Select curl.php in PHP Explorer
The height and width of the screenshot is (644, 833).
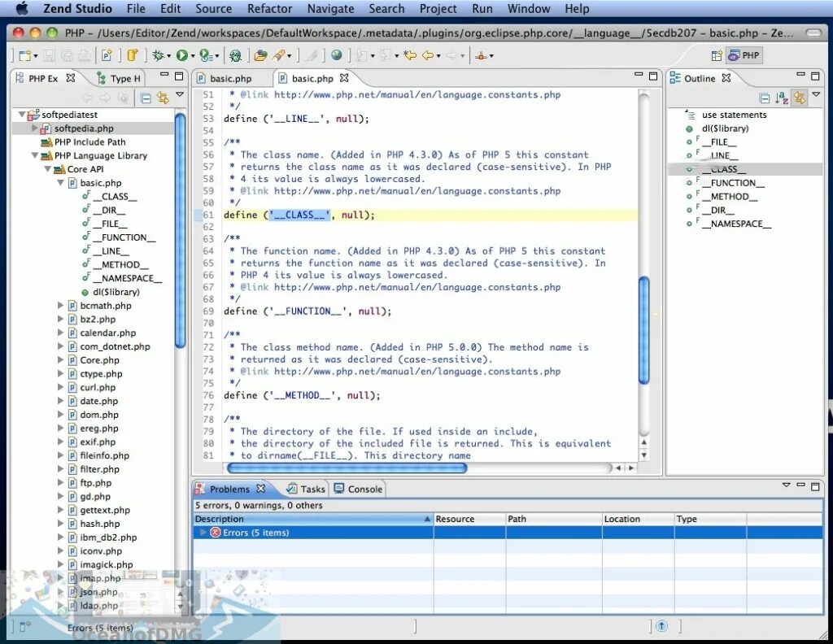point(98,387)
